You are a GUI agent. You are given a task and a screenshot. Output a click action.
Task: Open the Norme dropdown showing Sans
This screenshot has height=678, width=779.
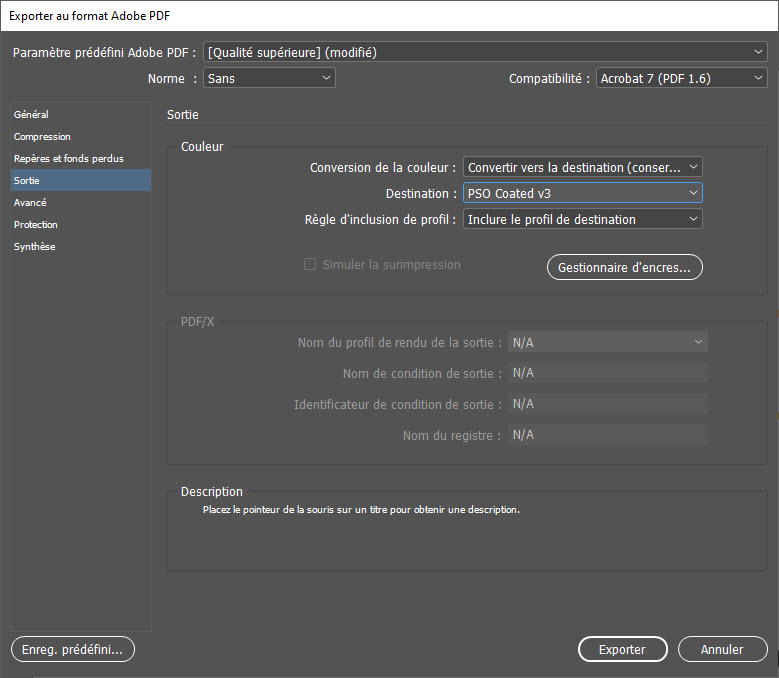tap(269, 78)
